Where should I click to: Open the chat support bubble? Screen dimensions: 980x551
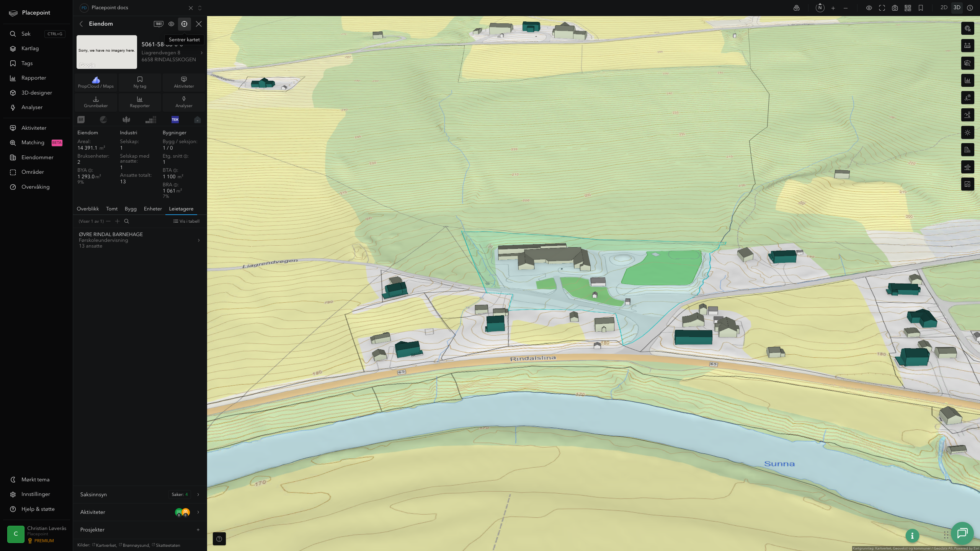[962, 533]
